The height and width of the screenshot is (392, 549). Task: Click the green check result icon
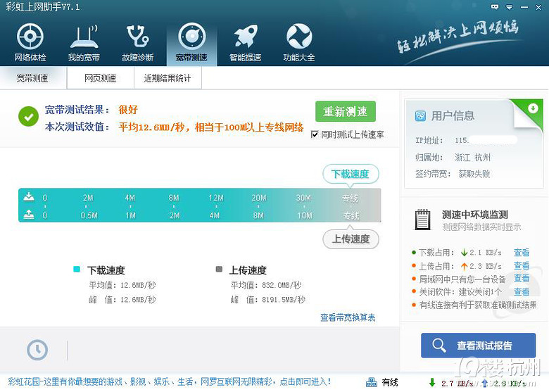click(x=29, y=117)
